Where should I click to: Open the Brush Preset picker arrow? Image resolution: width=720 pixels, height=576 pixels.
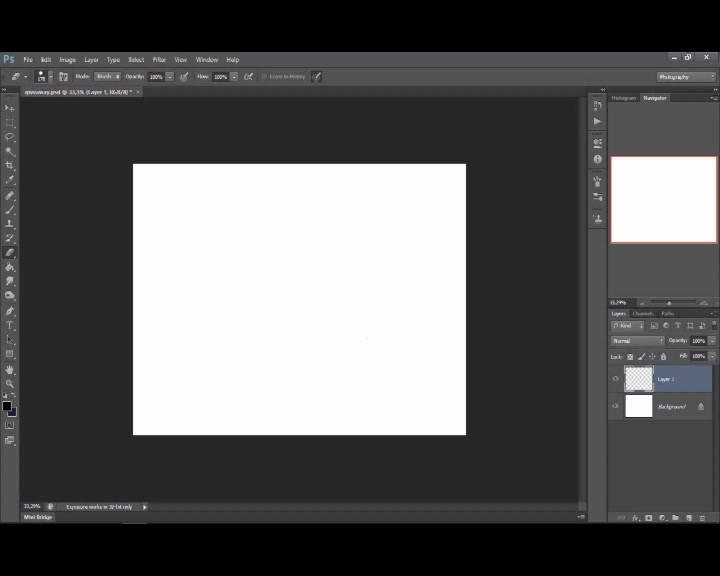pos(51,77)
